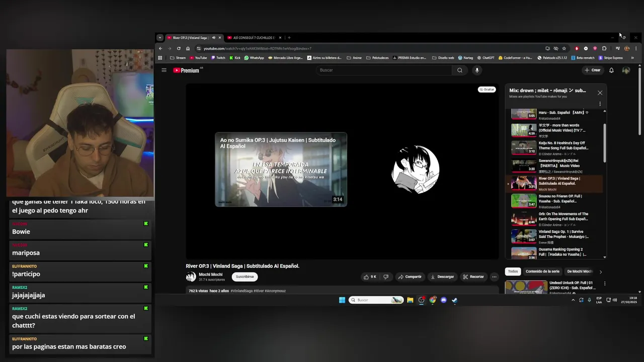Open the YouTube bookmark

[198, 58]
